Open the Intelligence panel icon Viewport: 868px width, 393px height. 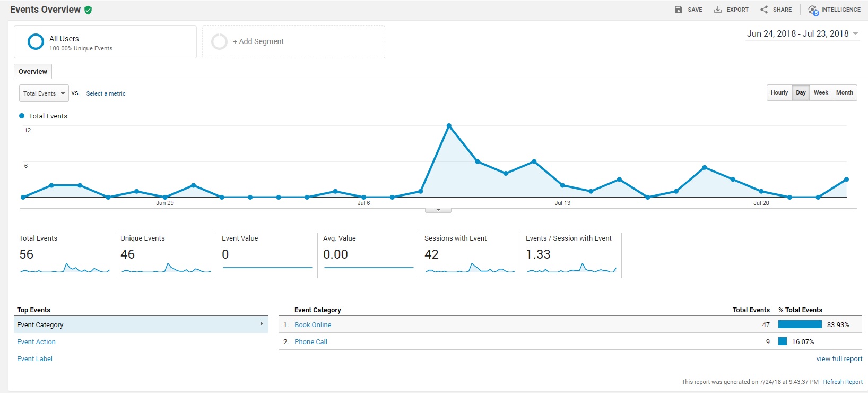pyautogui.click(x=813, y=10)
